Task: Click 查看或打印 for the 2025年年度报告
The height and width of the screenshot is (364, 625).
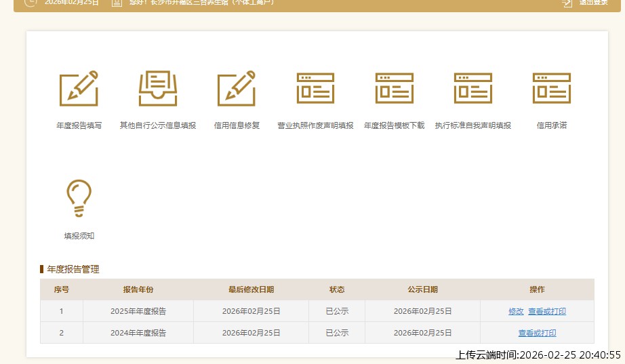Action: (x=547, y=311)
